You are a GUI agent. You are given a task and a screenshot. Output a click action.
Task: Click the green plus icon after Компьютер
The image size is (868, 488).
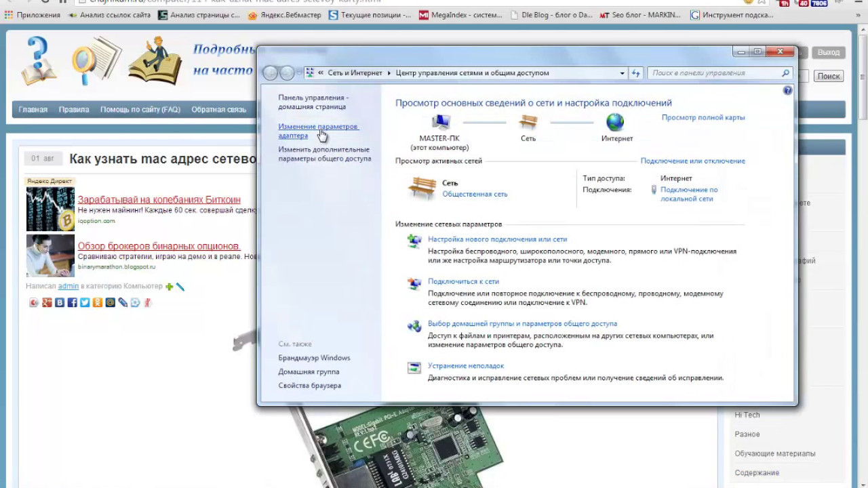click(x=170, y=287)
